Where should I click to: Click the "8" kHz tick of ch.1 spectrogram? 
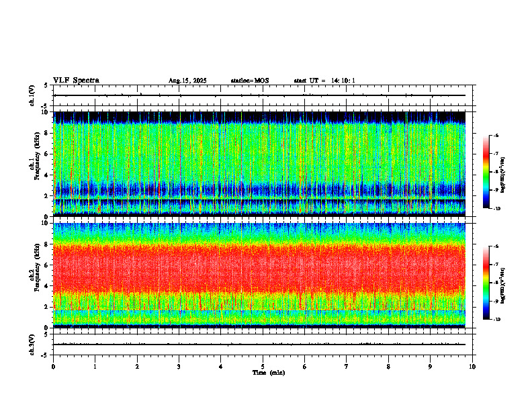48,133
